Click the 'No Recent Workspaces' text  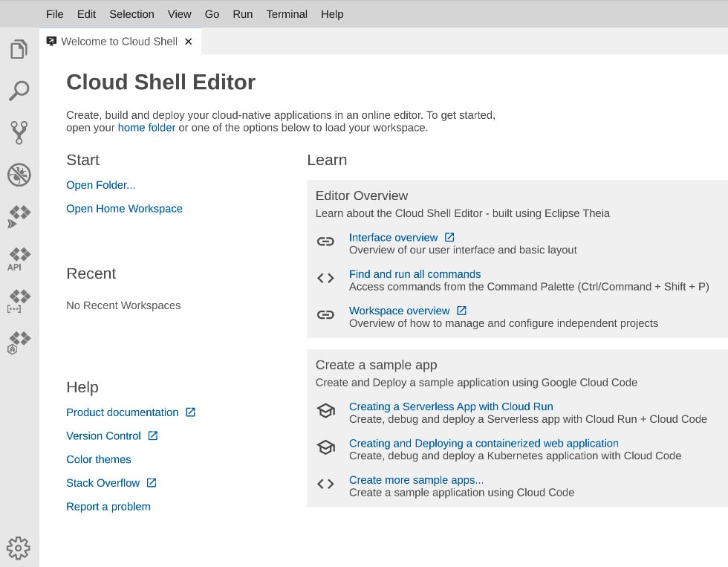(x=123, y=305)
